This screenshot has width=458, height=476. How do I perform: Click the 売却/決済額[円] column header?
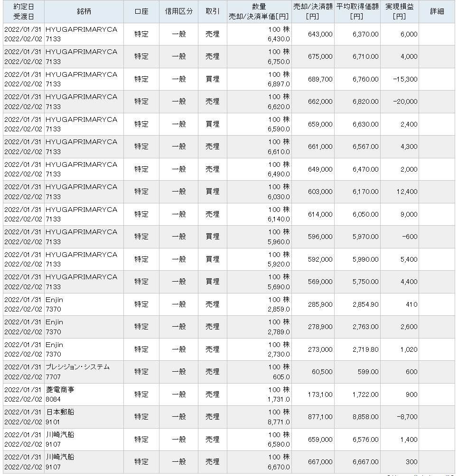tap(313, 11)
